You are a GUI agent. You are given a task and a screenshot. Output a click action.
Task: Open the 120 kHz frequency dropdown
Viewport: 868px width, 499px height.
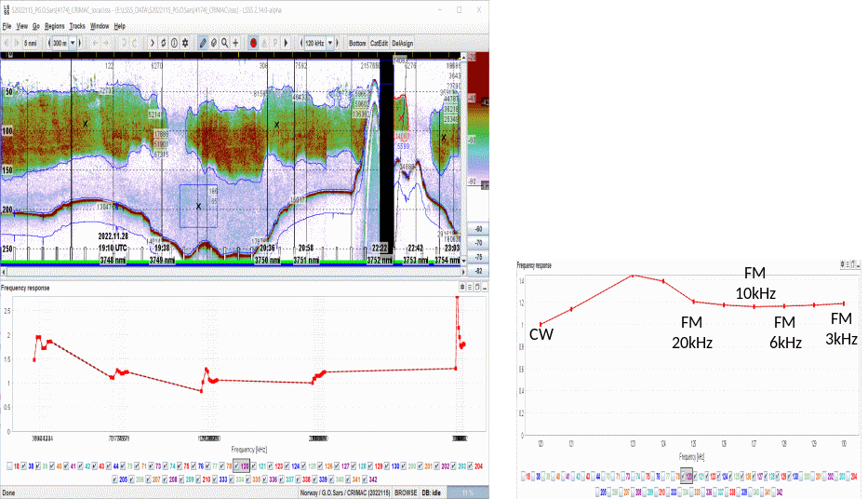pos(330,43)
